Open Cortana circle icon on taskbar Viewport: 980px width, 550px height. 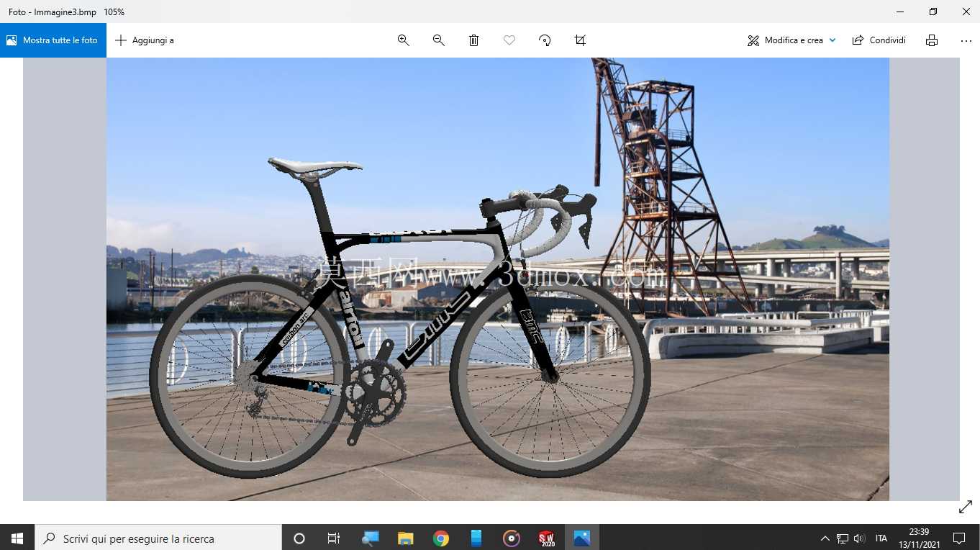pyautogui.click(x=299, y=538)
